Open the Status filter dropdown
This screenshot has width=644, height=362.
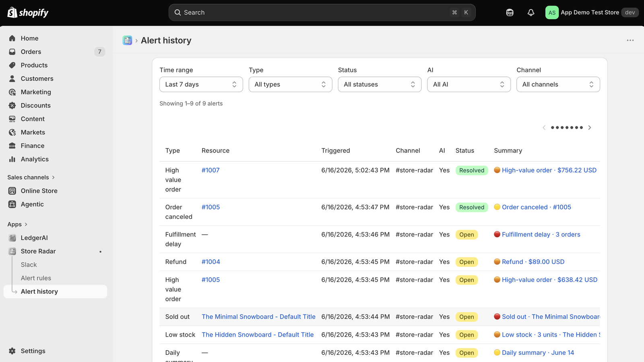point(380,84)
